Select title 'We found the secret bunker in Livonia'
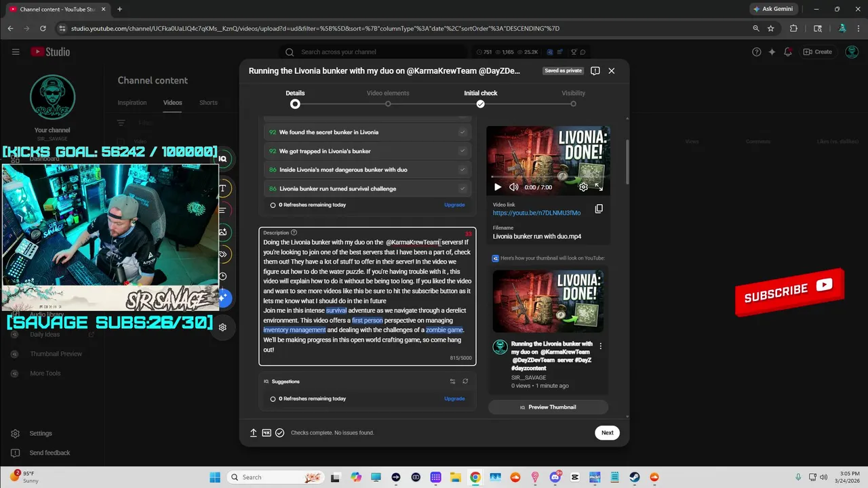Image resolution: width=868 pixels, height=488 pixels. 368,132
